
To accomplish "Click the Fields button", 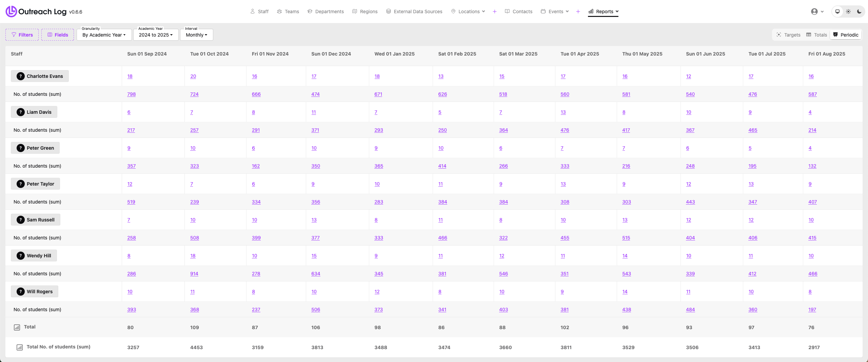I will point(58,35).
